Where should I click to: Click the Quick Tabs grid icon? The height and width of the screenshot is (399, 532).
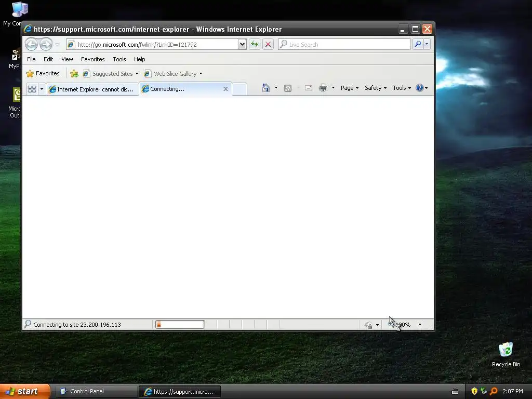[x=32, y=89]
